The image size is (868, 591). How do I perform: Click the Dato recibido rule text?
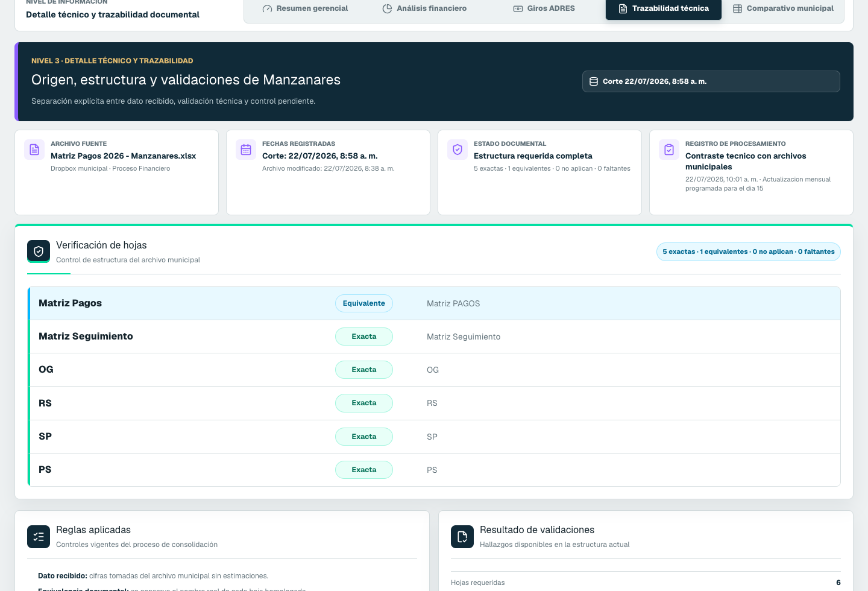153,576
